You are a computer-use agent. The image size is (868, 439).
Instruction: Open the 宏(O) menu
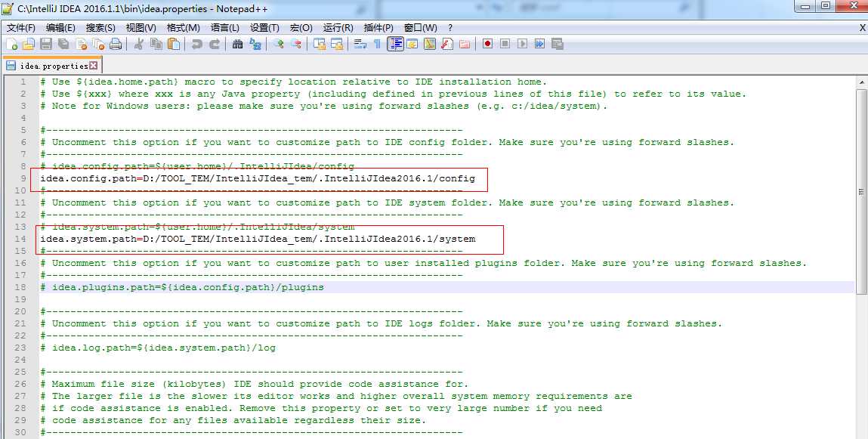(301, 28)
